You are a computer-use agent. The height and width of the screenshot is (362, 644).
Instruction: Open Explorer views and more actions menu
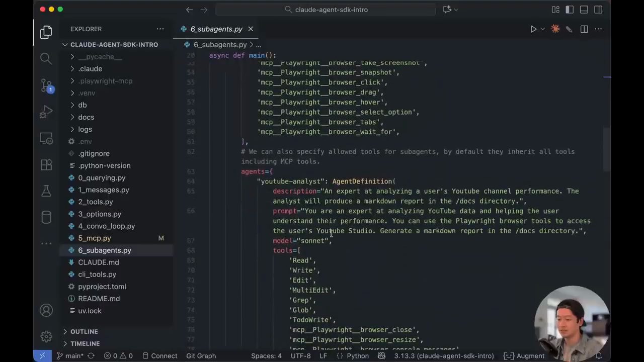point(160,29)
